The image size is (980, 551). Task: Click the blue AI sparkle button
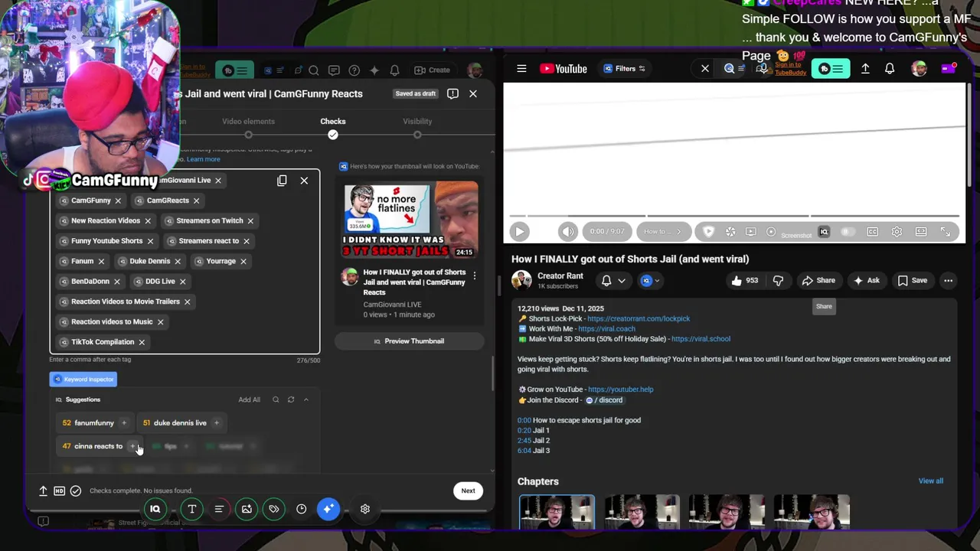point(328,509)
